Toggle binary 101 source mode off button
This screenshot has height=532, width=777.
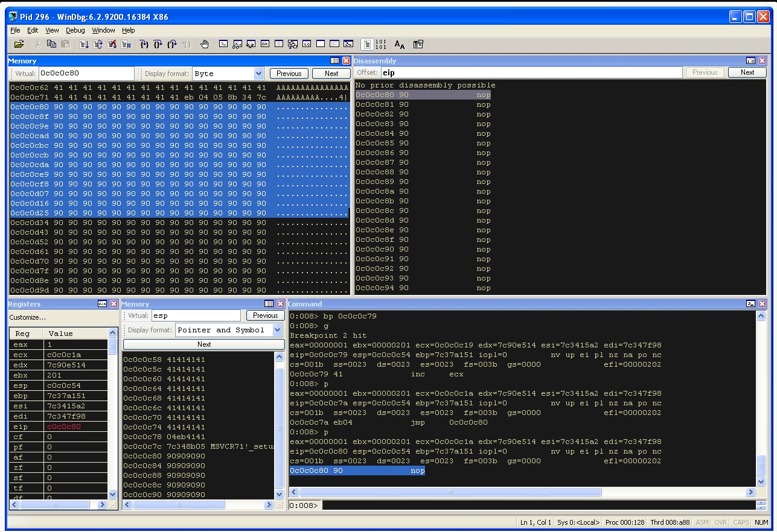coord(381,44)
